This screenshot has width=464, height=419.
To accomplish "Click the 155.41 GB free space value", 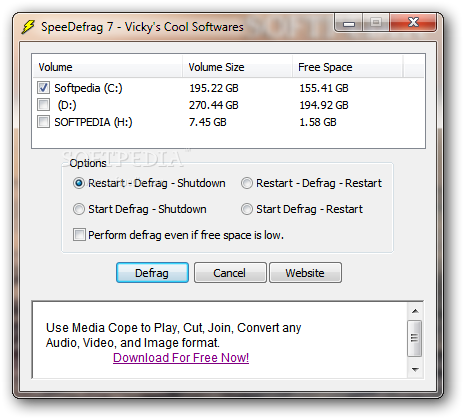I will 324,88.
